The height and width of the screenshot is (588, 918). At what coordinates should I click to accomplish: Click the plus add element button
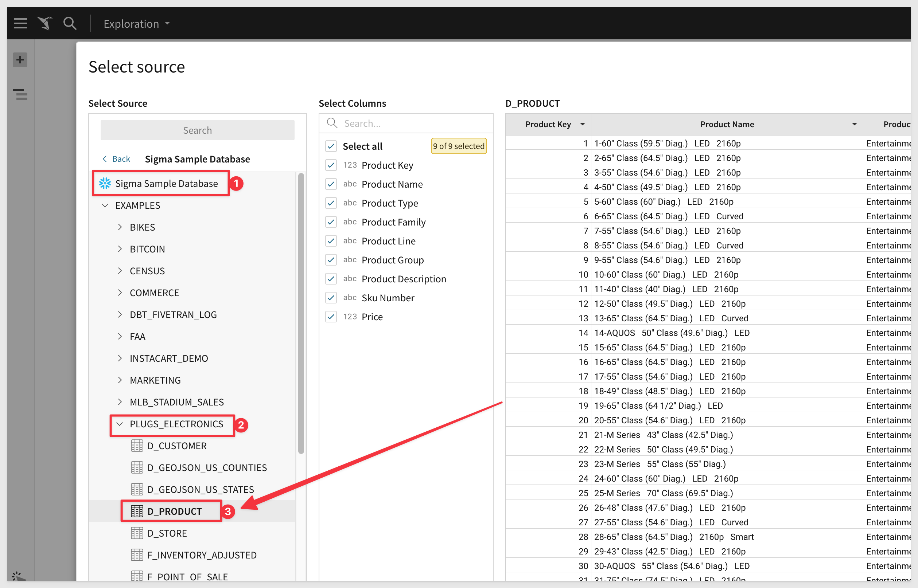20,59
